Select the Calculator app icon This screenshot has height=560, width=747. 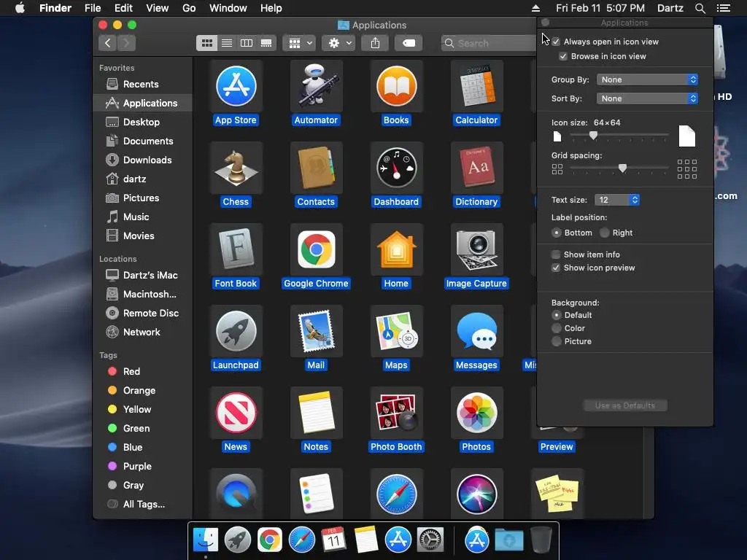[476, 86]
